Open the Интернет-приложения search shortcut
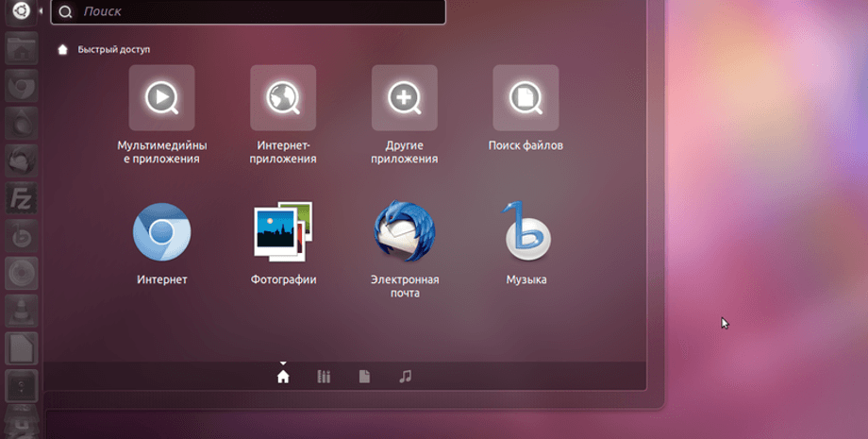Image resolution: width=868 pixels, height=439 pixels. click(282, 98)
